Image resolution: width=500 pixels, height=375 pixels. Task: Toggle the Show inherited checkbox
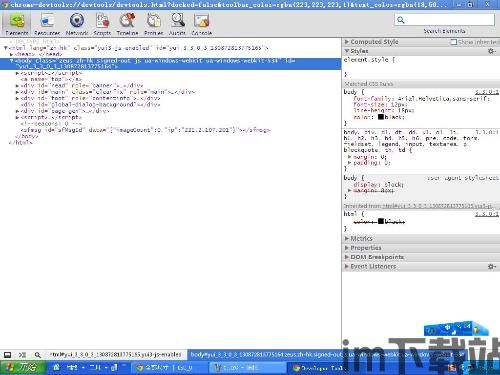[x=453, y=42]
